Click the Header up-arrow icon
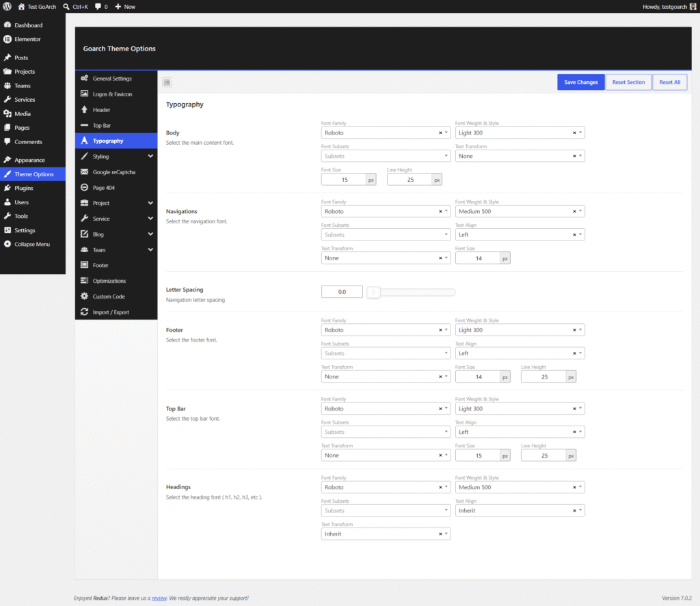Screen dimensions: 700x606 coord(84,109)
